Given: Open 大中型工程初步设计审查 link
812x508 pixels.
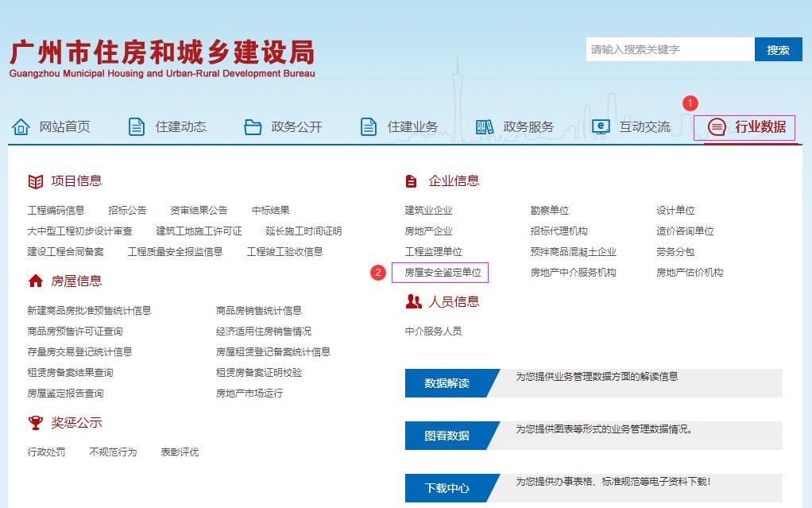Looking at the screenshot, I should 79,231.
